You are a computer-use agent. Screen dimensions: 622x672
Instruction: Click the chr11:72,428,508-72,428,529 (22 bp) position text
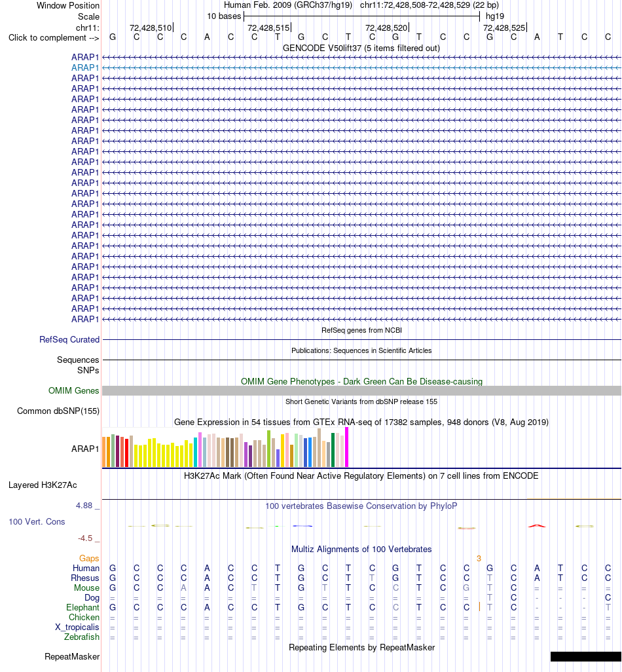click(430, 5)
